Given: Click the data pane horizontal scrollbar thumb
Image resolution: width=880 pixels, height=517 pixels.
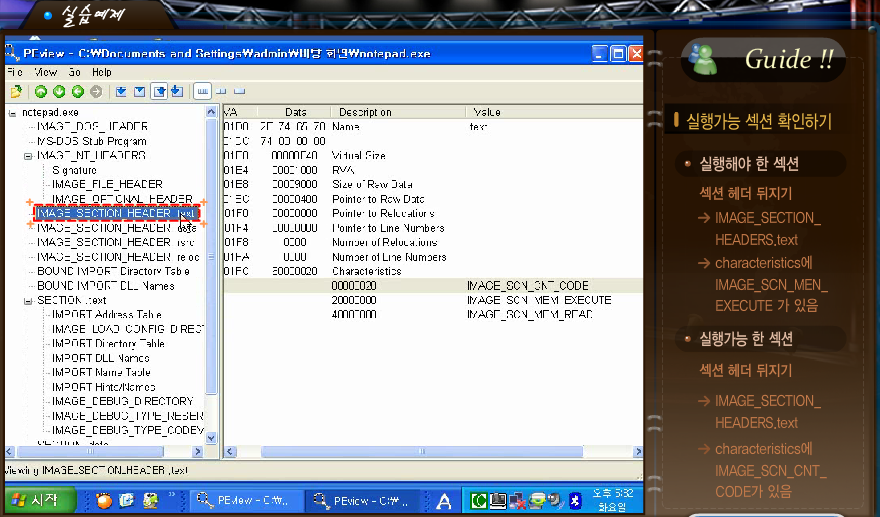Looking at the screenshot, I should point(422,451).
